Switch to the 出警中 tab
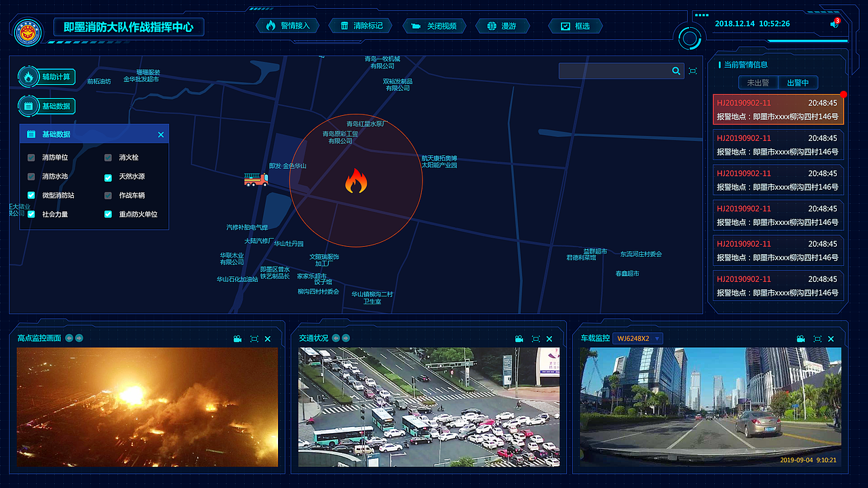The image size is (868, 488). tap(797, 83)
